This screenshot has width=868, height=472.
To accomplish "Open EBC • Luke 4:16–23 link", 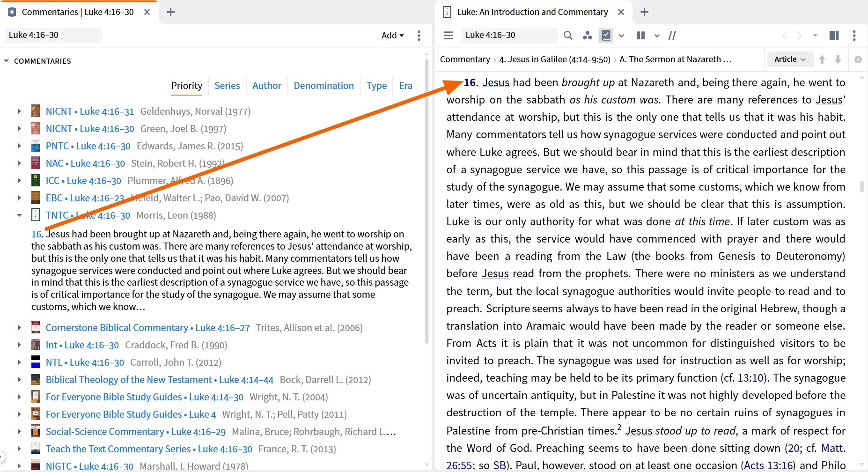I will (x=85, y=198).
